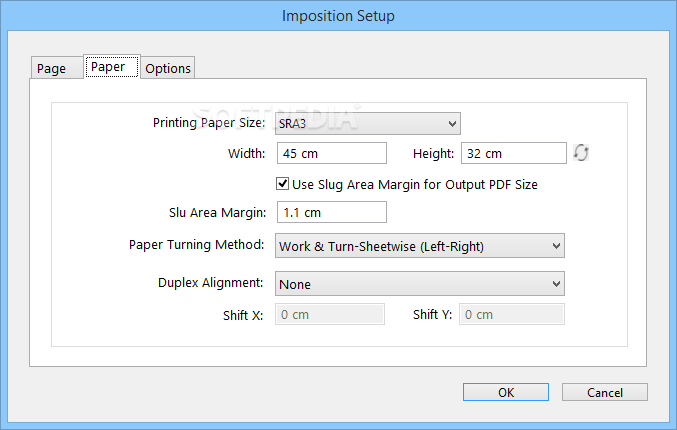This screenshot has height=430, width=677.
Task: Open the Duplex Alignment dropdown
Action: [x=420, y=284]
